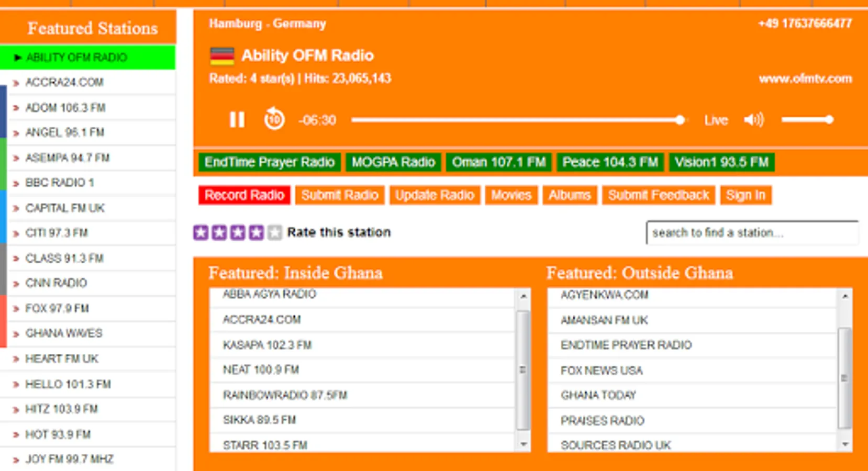This screenshot has width=868, height=471.
Task: Jump to Live playback
Action: [x=716, y=120]
